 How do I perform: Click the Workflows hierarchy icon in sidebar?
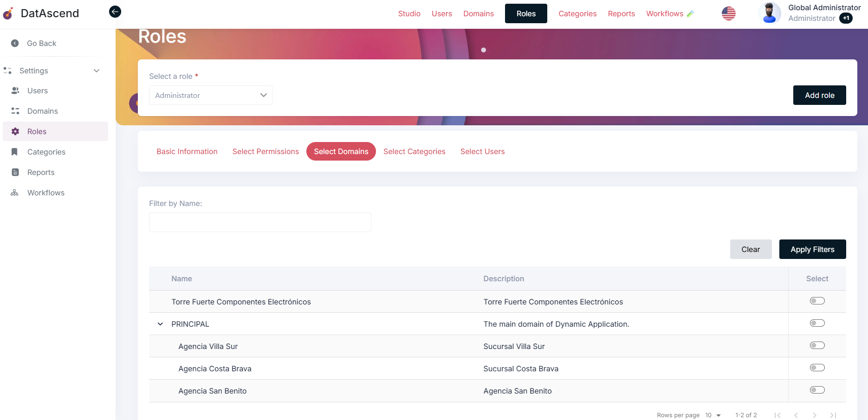click(x=15, y=193)
